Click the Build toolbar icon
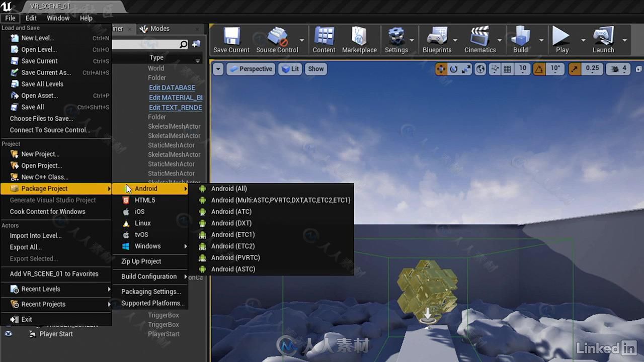The image size is (644, 362). 520,37
